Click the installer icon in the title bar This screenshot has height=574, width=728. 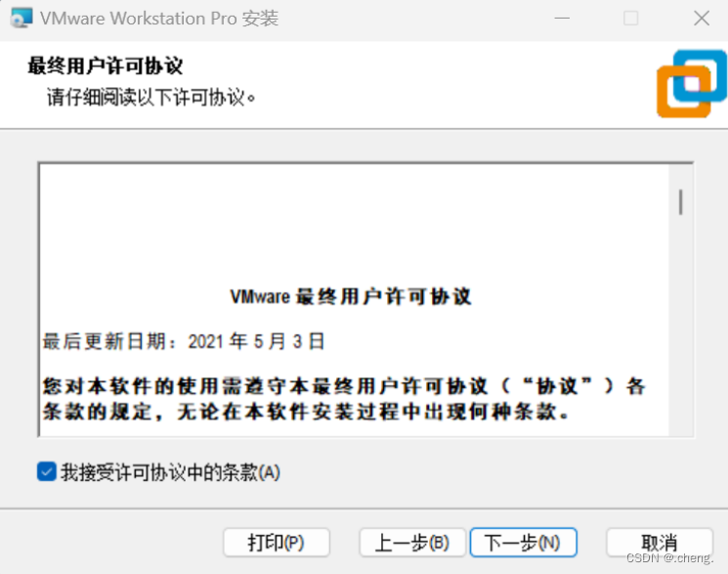[21, 18]
